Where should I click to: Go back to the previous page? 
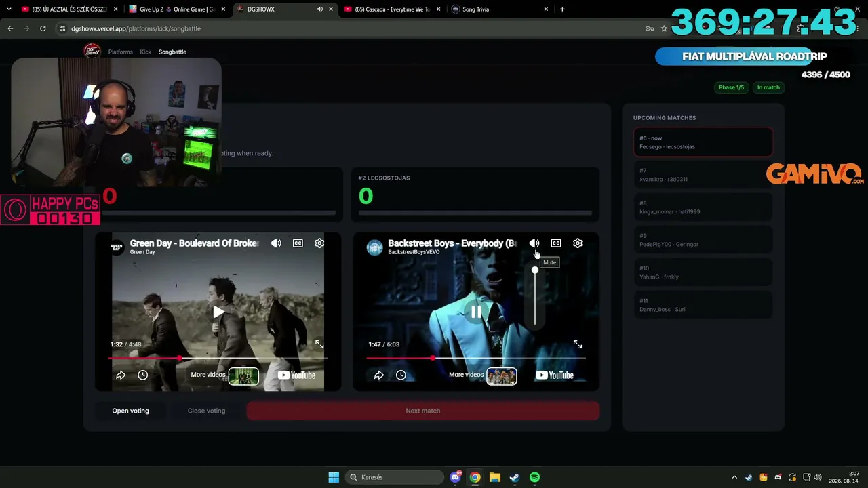(x=10, y=28)
